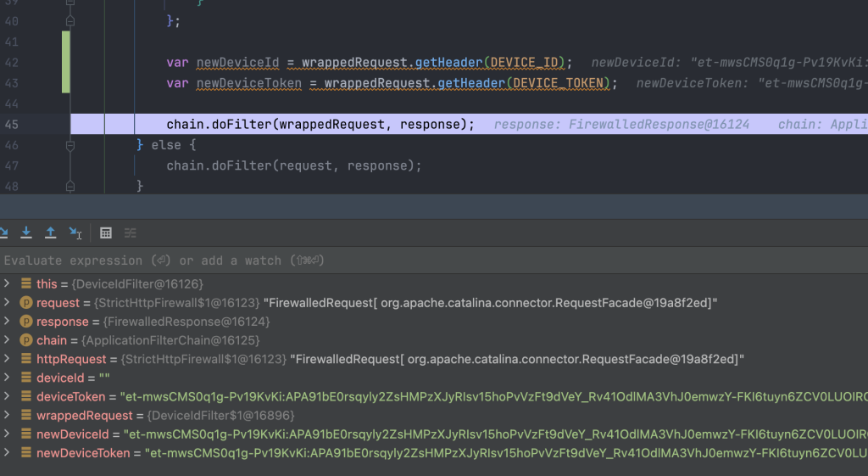Click the fold end marker on line 48
The height and width of the screenshot is (476, 868).
70,186
